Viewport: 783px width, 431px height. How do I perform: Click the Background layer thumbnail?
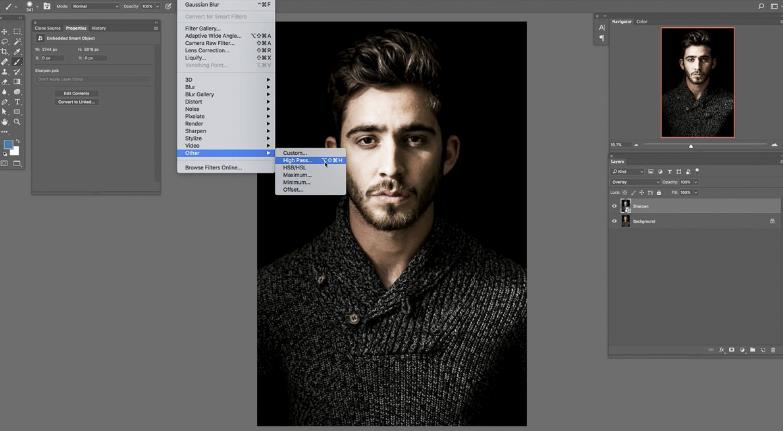pos(626,221)
